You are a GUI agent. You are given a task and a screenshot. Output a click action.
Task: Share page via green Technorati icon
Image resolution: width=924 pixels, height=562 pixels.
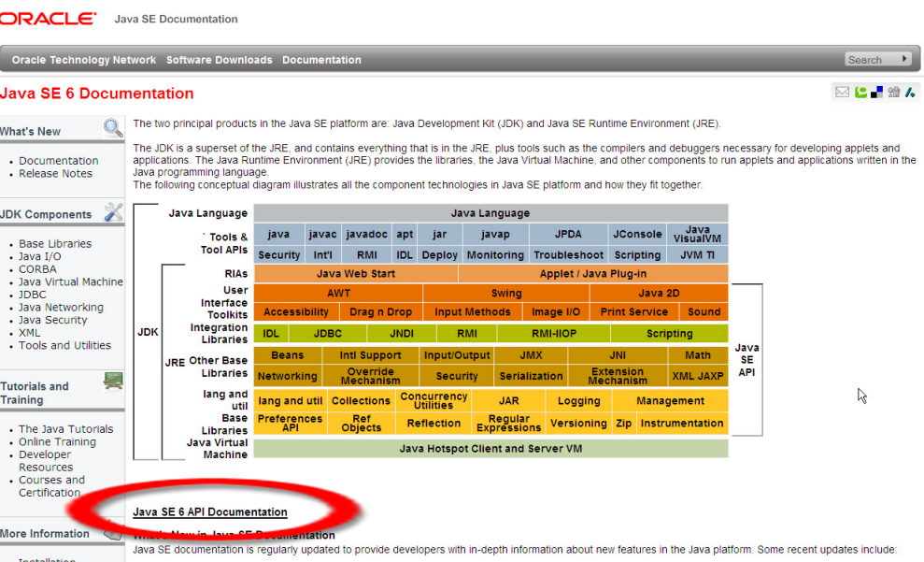pyautogui.click(x=860, y=92)
